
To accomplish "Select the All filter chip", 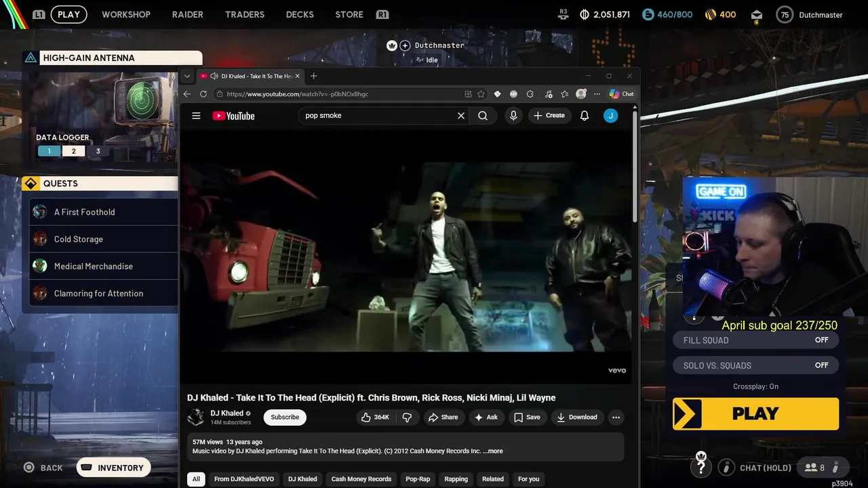I will click(x=196, y=479).
